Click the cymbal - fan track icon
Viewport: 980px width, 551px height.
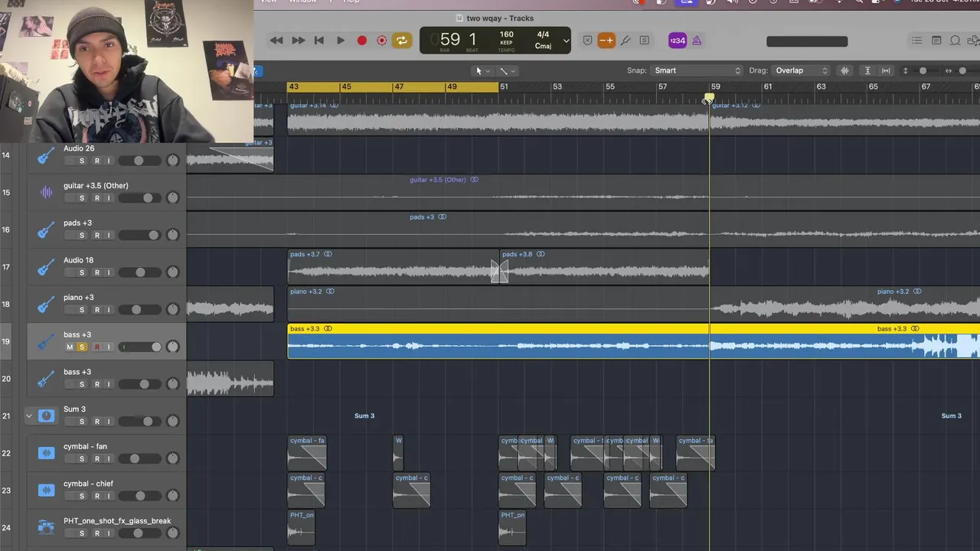[x=46, y=453]
